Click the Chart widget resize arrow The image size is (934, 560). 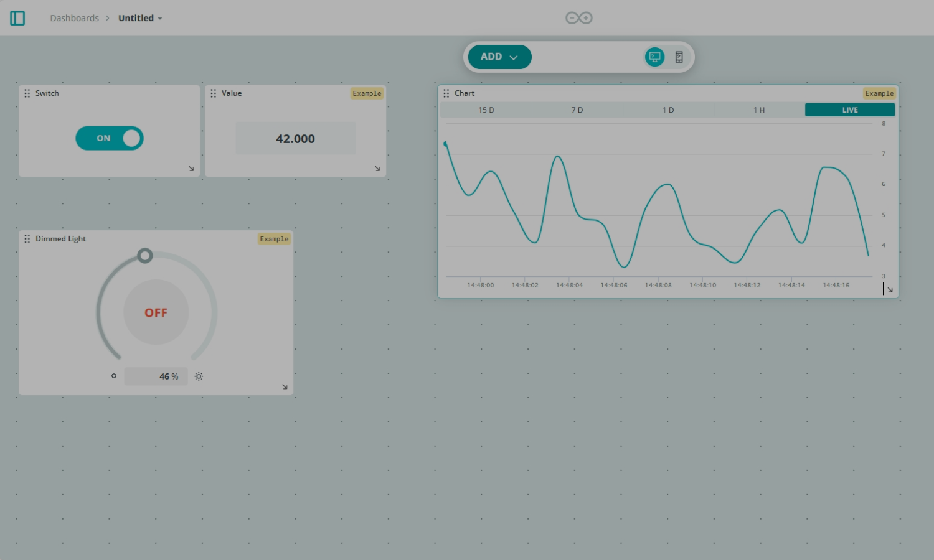click(890, 289)
